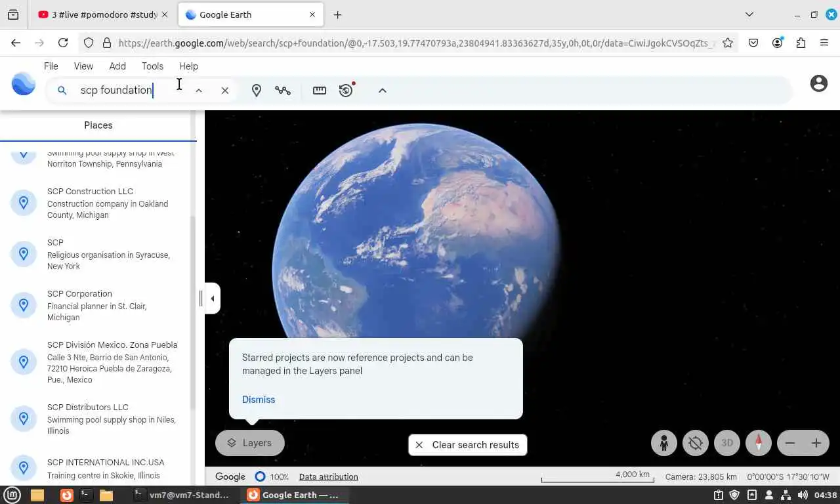Select the Places tab
This screenshot has width=840, height=504.
[98, 125]
